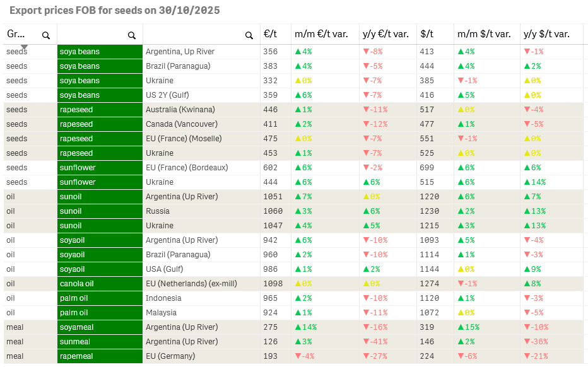Select Brazil (Paranagua) soya beans origin cell

(178, 66)
